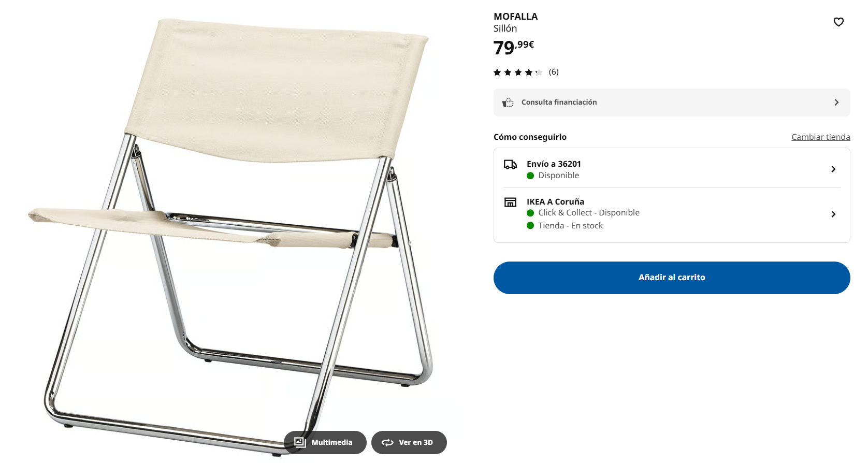This screenshot has width=868, height=463.
Task: Click the Envío a 36201 delivery option
Action: coord(672,169)
